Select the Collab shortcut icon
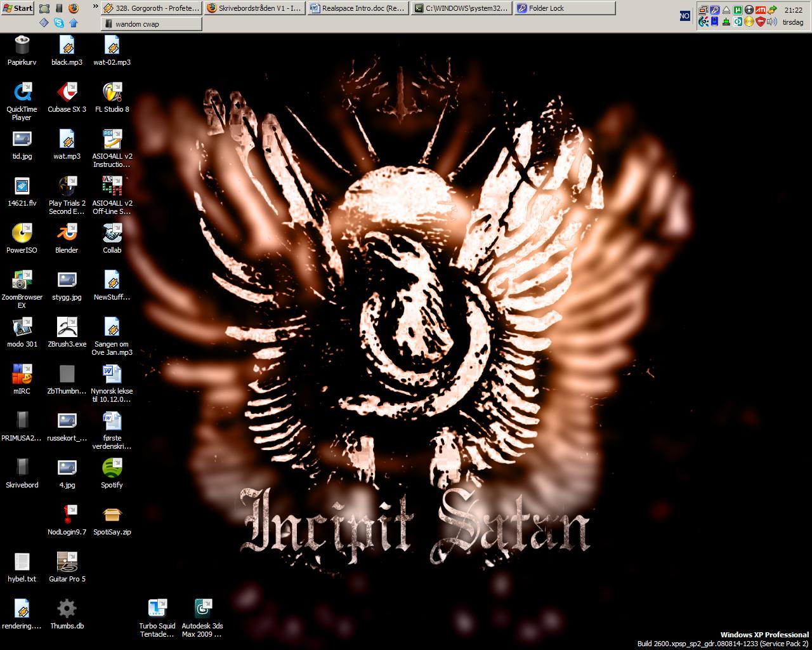Image resolution: width=812 pixels, height=650 pixels. pyautogui.click(x=112, y=239)
